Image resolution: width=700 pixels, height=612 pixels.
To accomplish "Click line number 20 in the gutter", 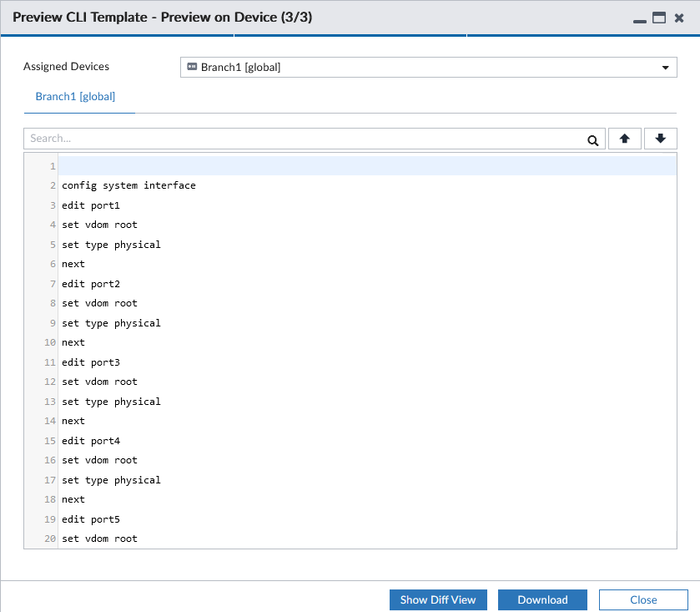I will [x=50, y=539].
